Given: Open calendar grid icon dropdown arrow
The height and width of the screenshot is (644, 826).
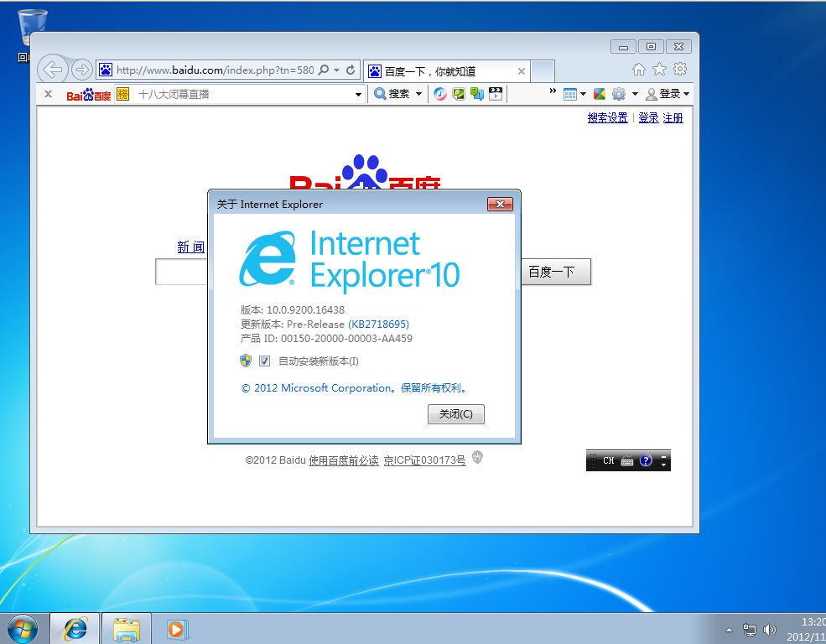Looking at the screenshot, I should 583,95.
